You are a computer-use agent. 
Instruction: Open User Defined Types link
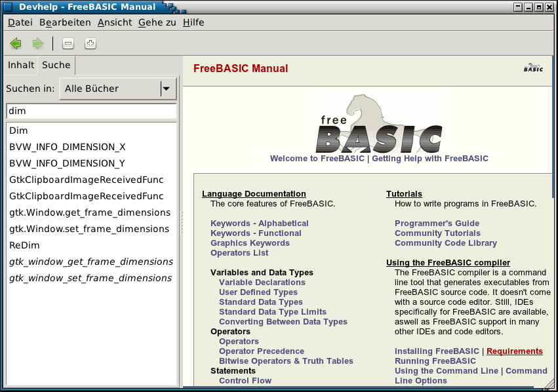(258, 292)
